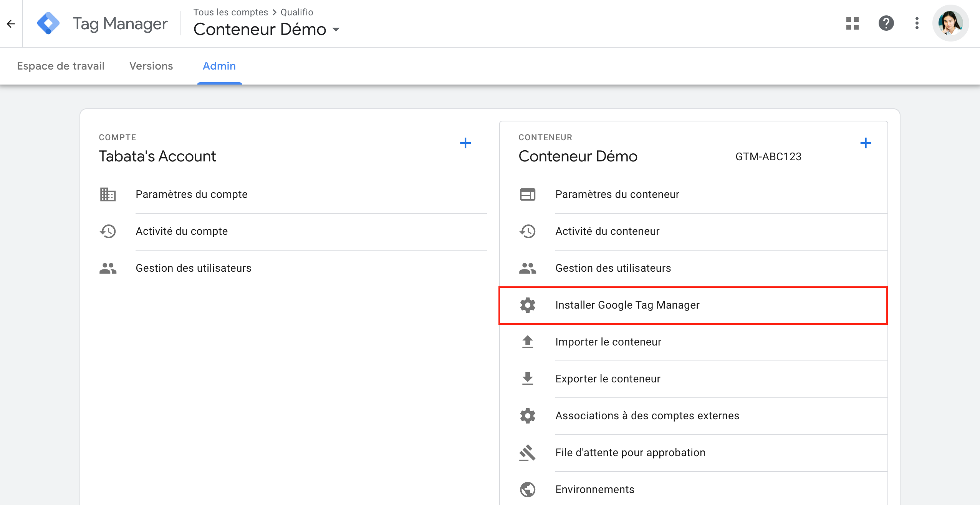Click the GTM-ABC123 container ID
The height and width of the screenshot is (505, 980).
pyautogui.click(x=768, y=157)
